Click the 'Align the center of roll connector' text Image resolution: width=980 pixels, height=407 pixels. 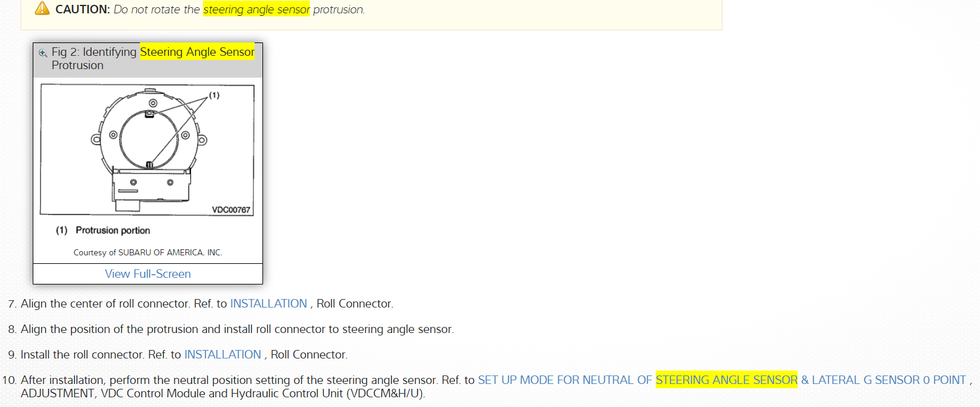[x=105, y=304]
